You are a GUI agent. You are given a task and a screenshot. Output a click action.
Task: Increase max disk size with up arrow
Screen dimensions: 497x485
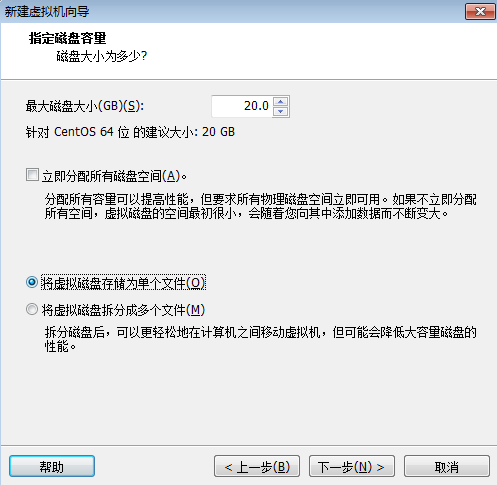point(281,101)
